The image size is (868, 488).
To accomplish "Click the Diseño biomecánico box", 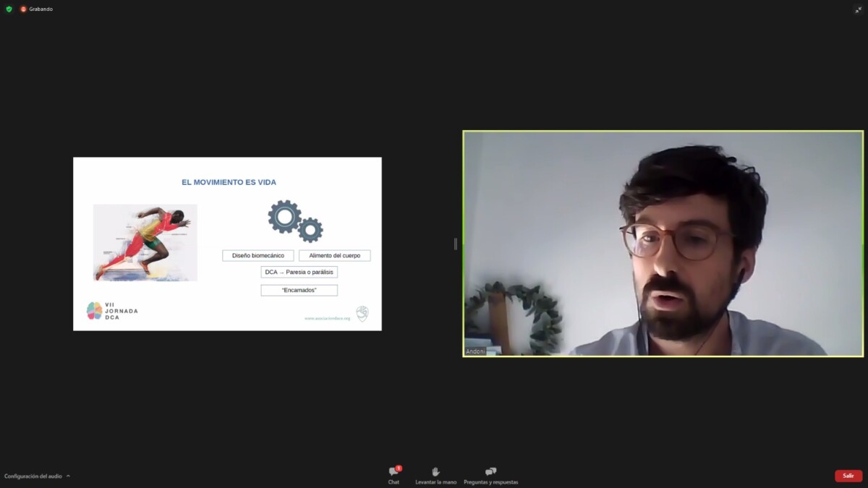I will [258, 255].
